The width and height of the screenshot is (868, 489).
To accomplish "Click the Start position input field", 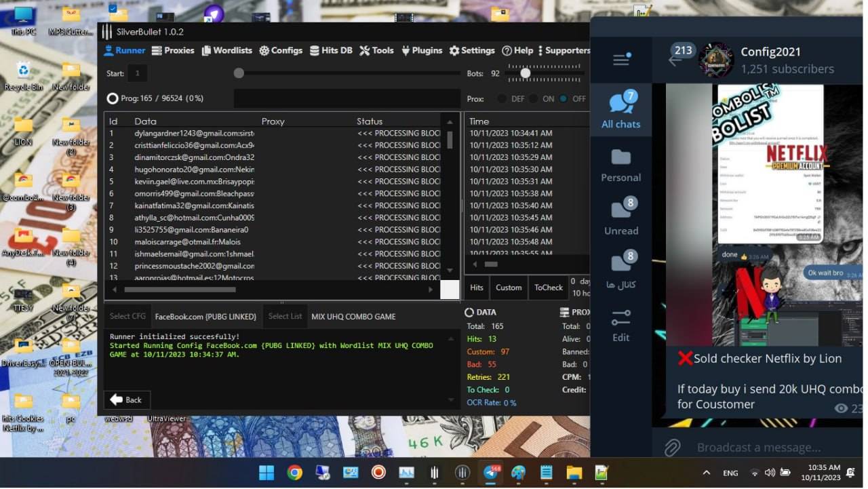I will [138, 73].
